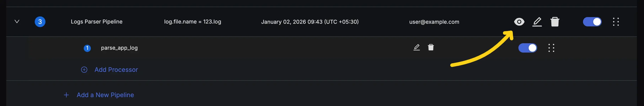
Task: Click the parse_app_log processor name
Action: [x=119, y=48]
